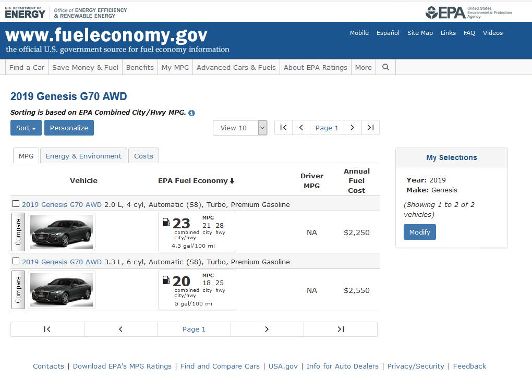Open Find and Compare Cars footer link
532x392 pixels.
pyautogui.click(x=220, y=366)
